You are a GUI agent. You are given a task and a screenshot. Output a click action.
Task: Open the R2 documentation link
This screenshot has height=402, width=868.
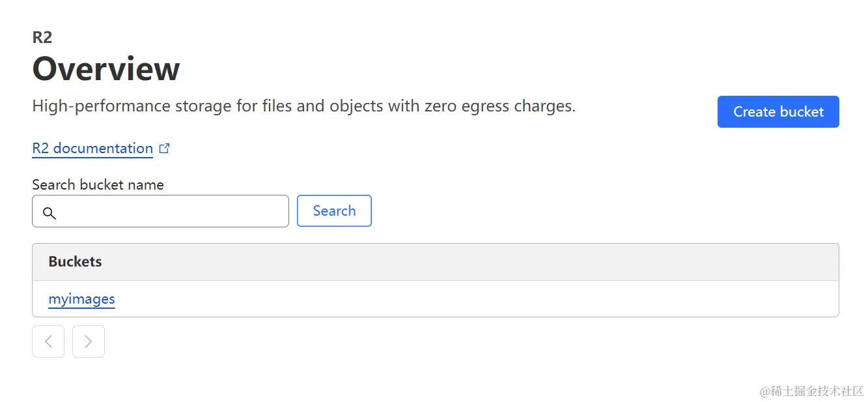click(x=92, y=149)
